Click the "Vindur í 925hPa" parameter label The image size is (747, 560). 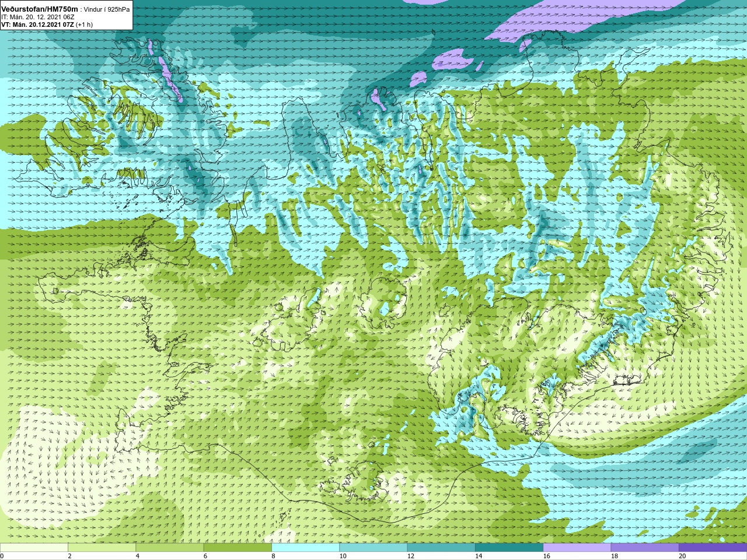[107, 9]
